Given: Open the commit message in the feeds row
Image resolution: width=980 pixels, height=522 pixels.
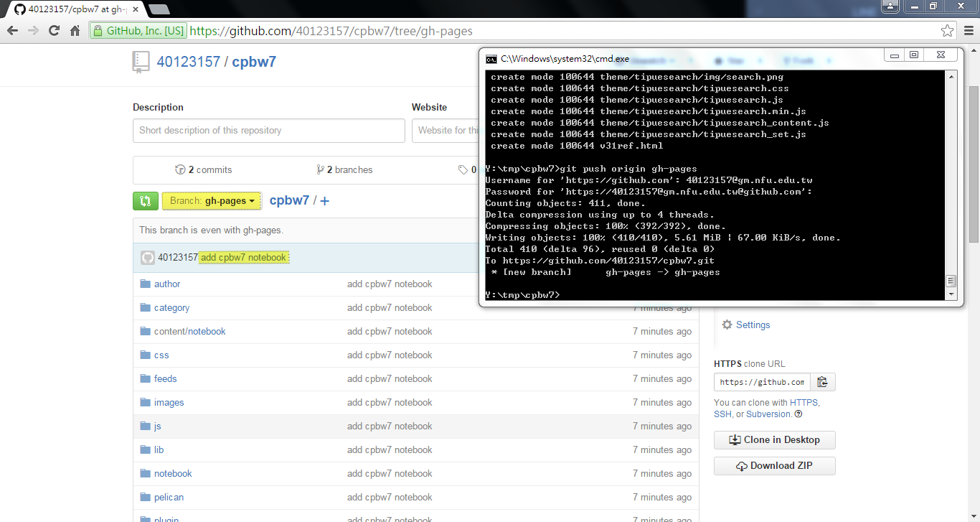Looking at the screenshot, I should [390, 379].
